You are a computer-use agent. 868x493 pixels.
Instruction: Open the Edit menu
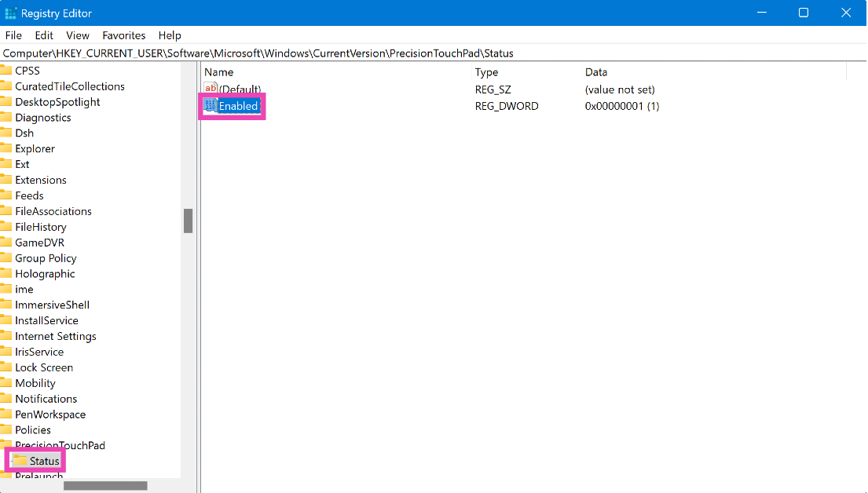point(43,35)
